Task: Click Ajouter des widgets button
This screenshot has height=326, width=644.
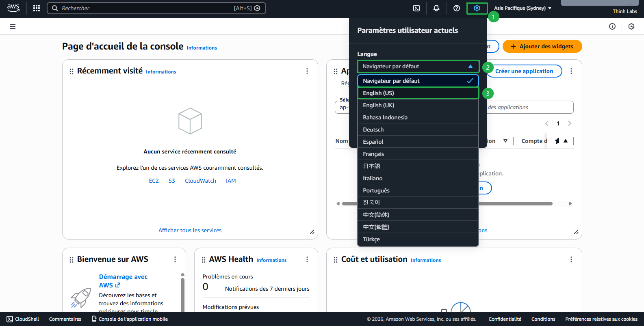Action: 542,46
